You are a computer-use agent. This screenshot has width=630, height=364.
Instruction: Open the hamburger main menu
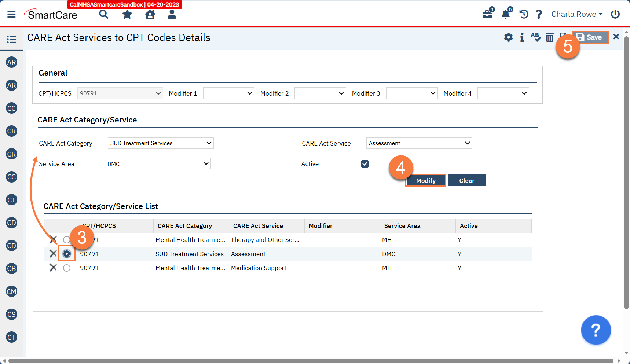(x=11, y=14)
